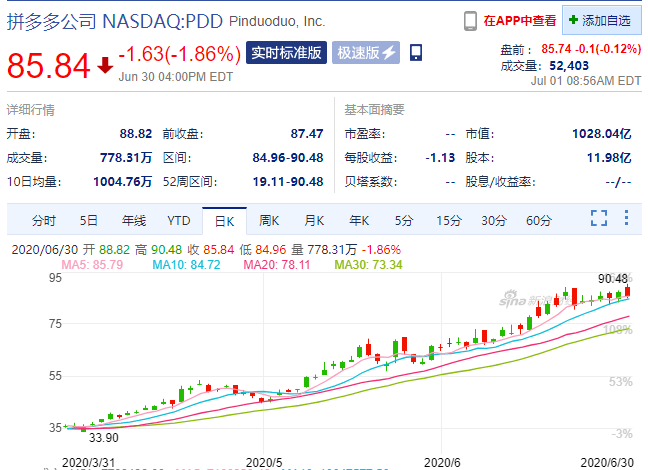
Task: Click the 盘前 price 85.74 -0.1(-0.12%)
Action: (x=591, y=49)
